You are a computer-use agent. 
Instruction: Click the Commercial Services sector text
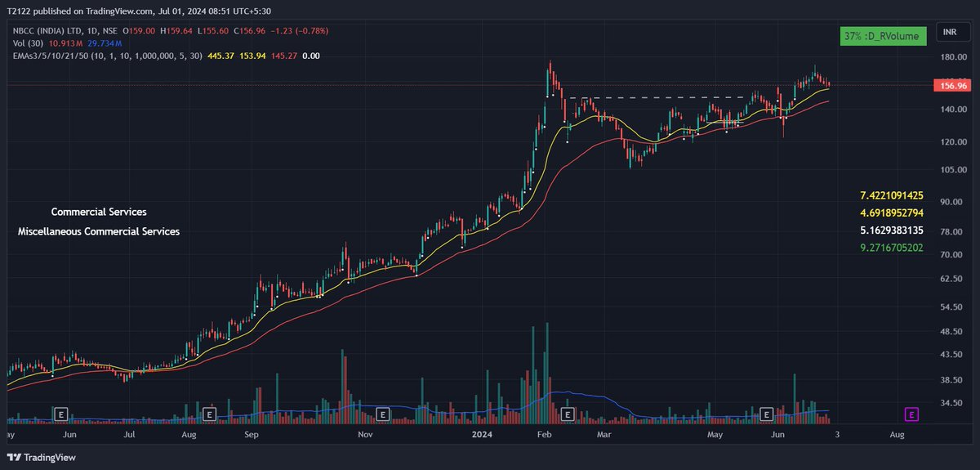pyautogui.click(x=99, y=212)
